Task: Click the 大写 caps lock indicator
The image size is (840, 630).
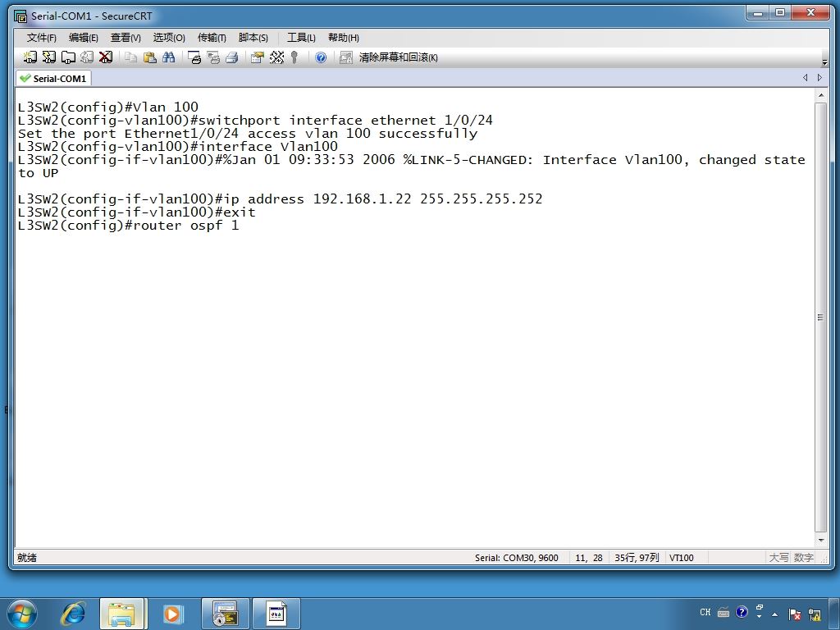Action: click(779, 558)
